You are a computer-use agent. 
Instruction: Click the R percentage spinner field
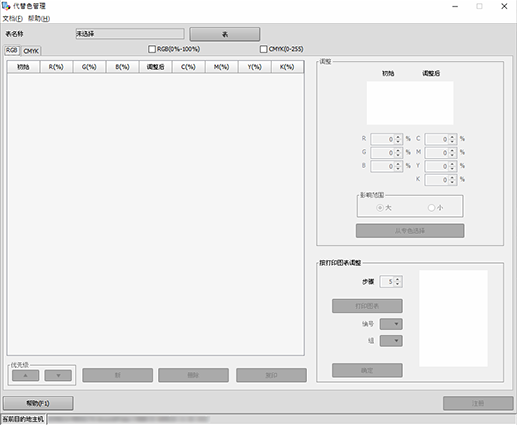click(386, 139)
